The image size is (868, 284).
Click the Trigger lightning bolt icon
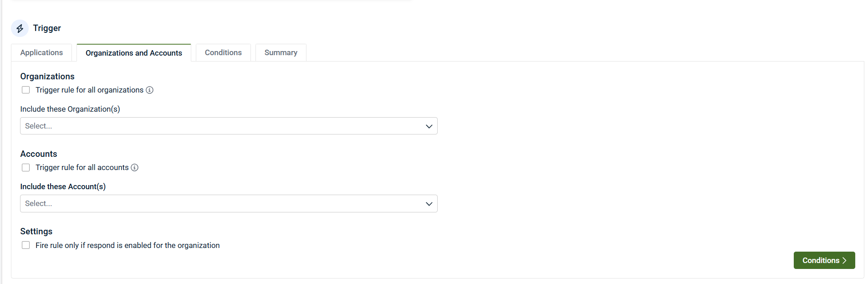pos(20,28)
